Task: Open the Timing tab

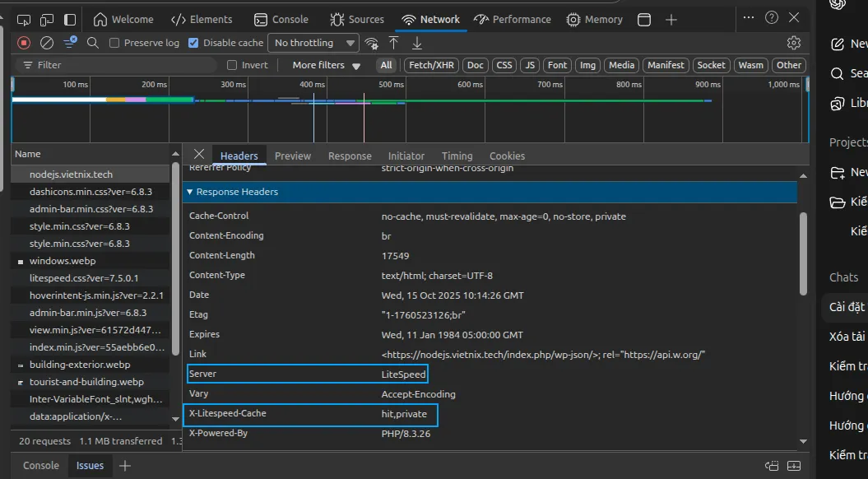Action: pos(457,156)
